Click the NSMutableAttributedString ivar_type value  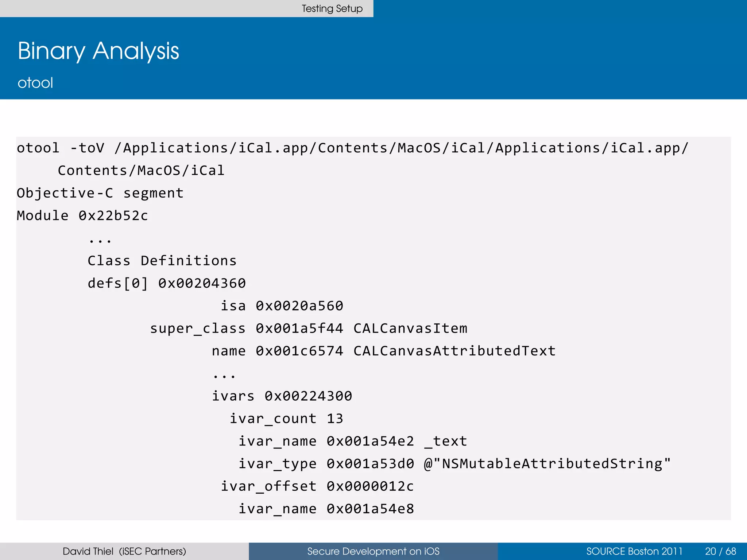pos(547,464)
